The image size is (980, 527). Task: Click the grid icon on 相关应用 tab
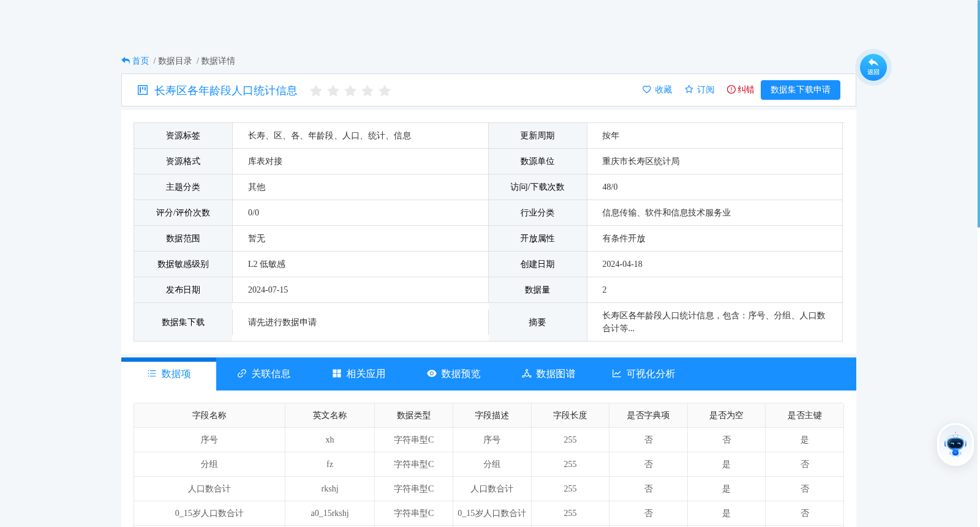pyautogui.click(x=337, y=373)
